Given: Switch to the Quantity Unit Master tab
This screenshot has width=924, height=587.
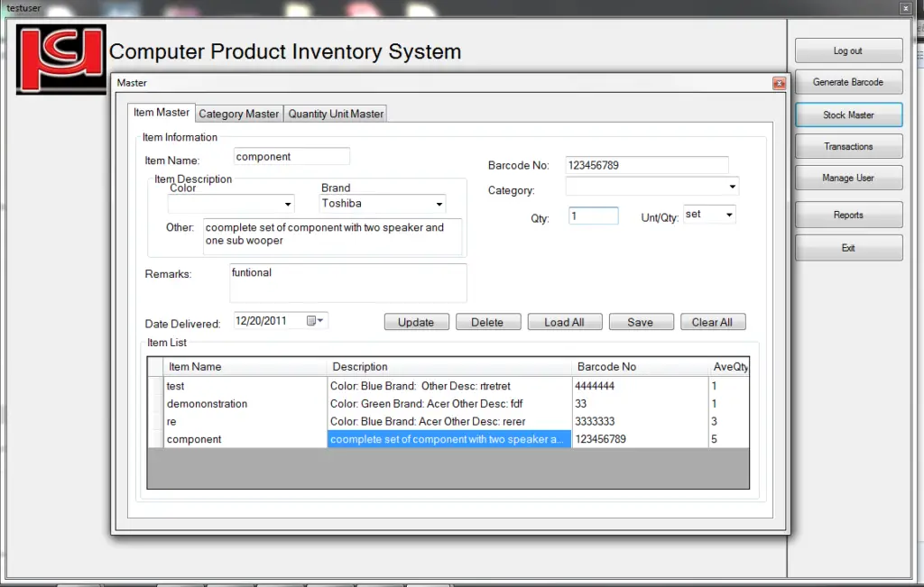Looking at the screenshot, I should [x=335, y=114].
